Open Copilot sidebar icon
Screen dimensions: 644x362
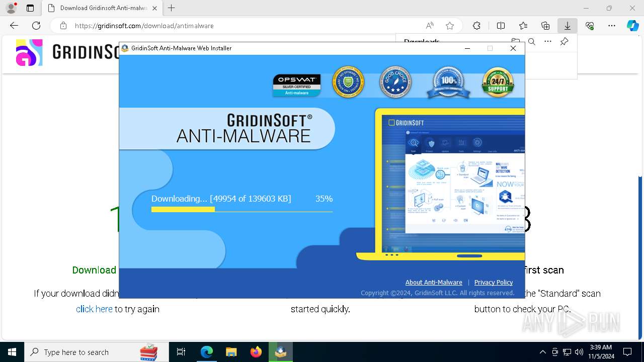[x=632, y=26]
